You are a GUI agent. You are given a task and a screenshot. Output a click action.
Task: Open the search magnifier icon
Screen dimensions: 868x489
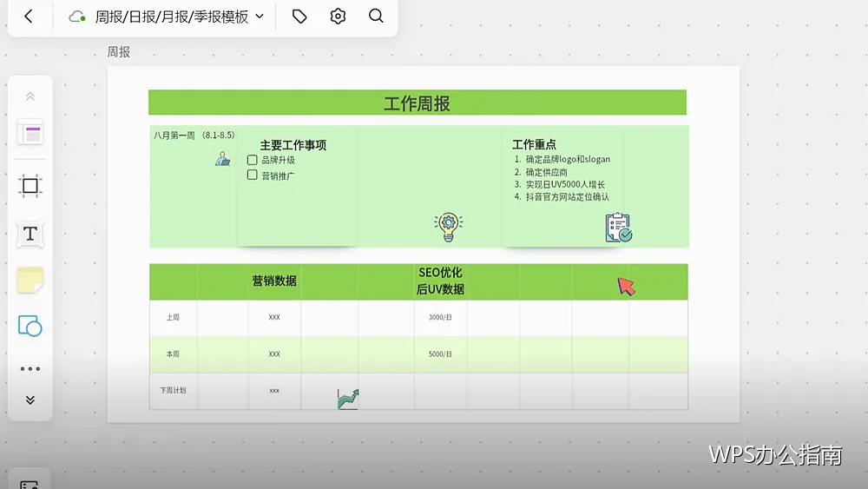[x=376, y=16]
